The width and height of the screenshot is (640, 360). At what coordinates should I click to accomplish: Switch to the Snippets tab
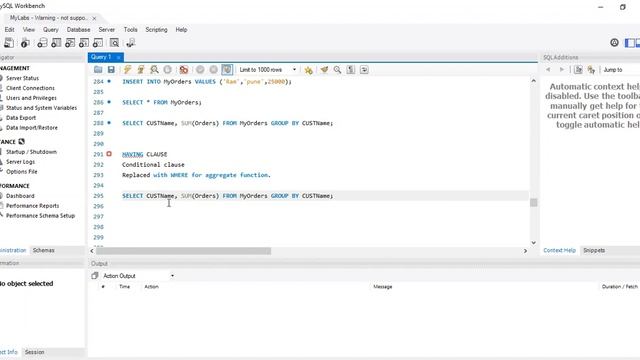click(594, 250)
